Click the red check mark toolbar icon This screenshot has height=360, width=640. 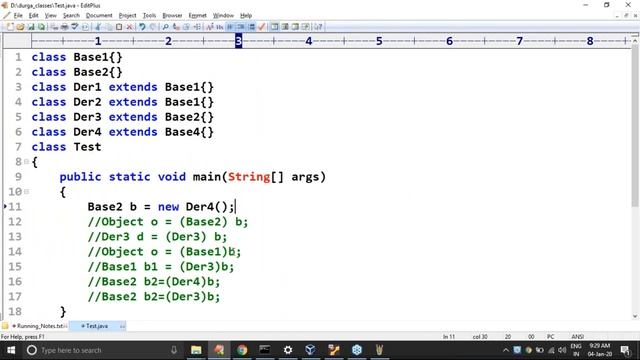point(262,27)
